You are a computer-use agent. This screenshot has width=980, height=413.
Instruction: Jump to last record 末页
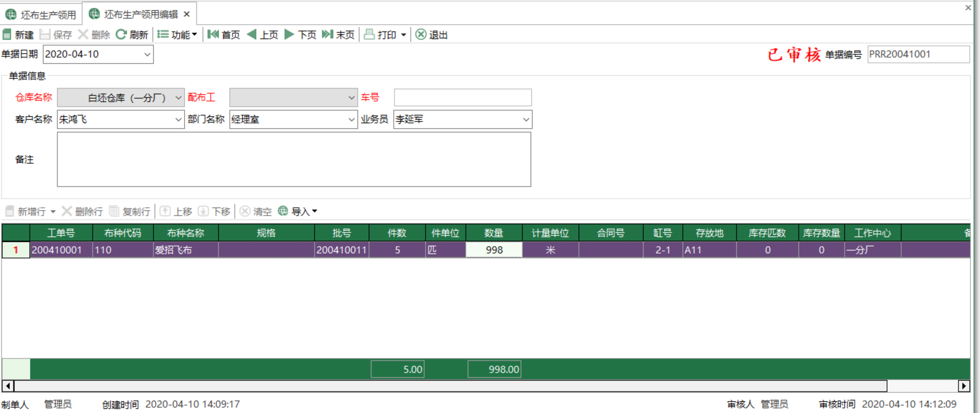coord(338,34)
